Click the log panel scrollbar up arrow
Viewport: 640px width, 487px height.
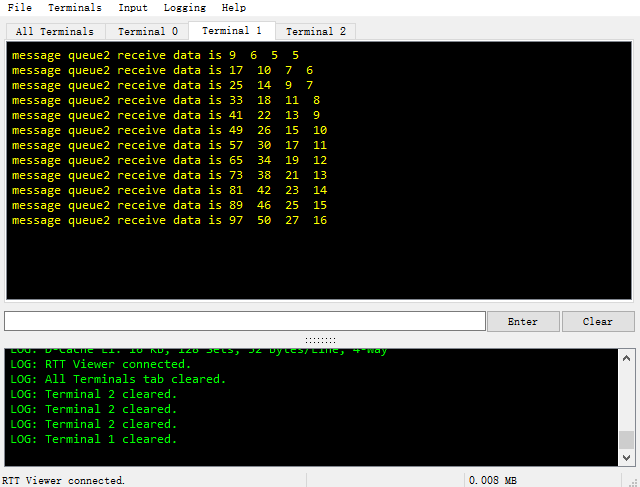pyautogui.click(x=626, y=356)
